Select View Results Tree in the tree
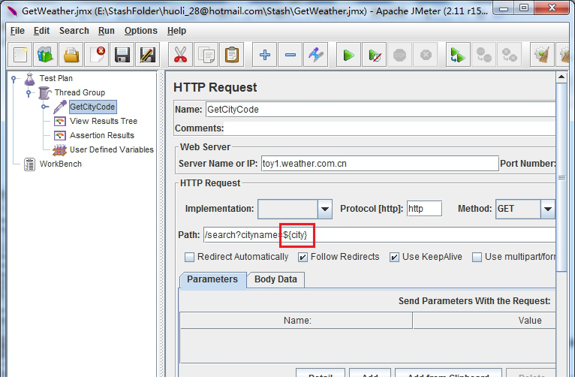Viewport: 575px width, 392px height. (103, 121)
